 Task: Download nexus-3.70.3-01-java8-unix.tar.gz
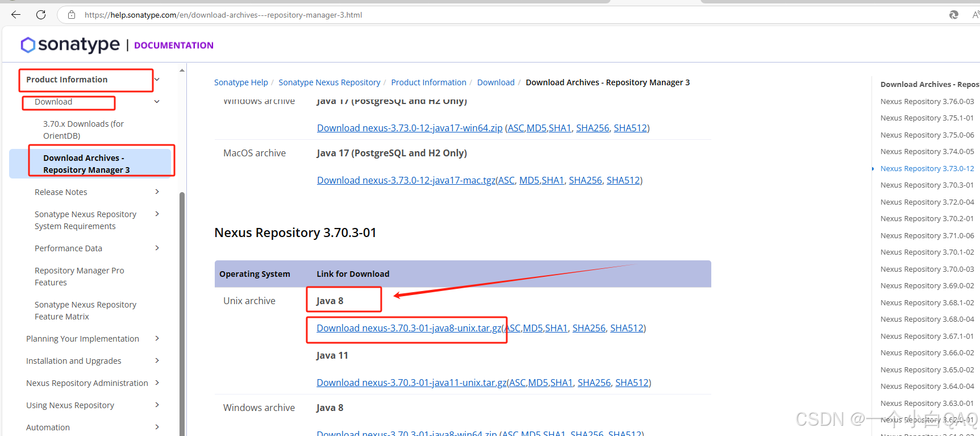coord(410,328)
